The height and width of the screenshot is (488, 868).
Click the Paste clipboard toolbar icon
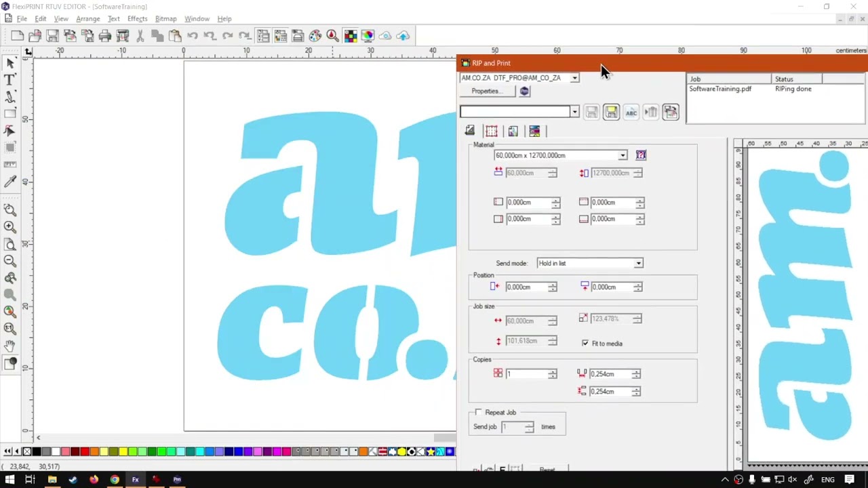(175, 35)
